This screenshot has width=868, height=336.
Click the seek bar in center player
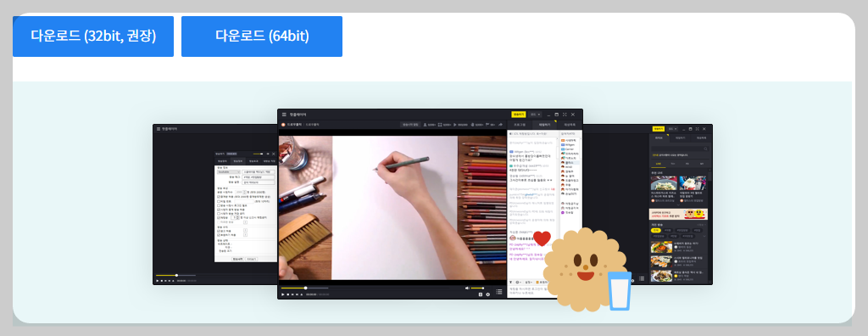(x=304, y=288)
